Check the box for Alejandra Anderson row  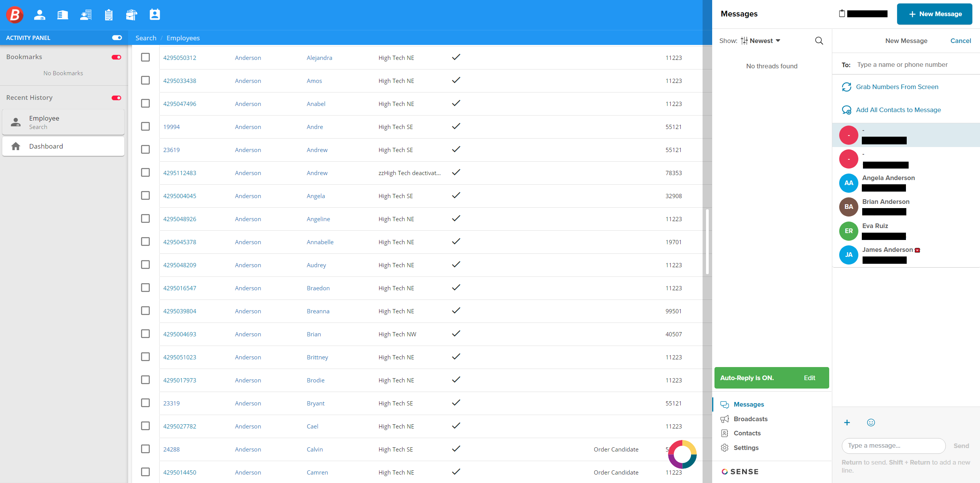tap(145, 58)
